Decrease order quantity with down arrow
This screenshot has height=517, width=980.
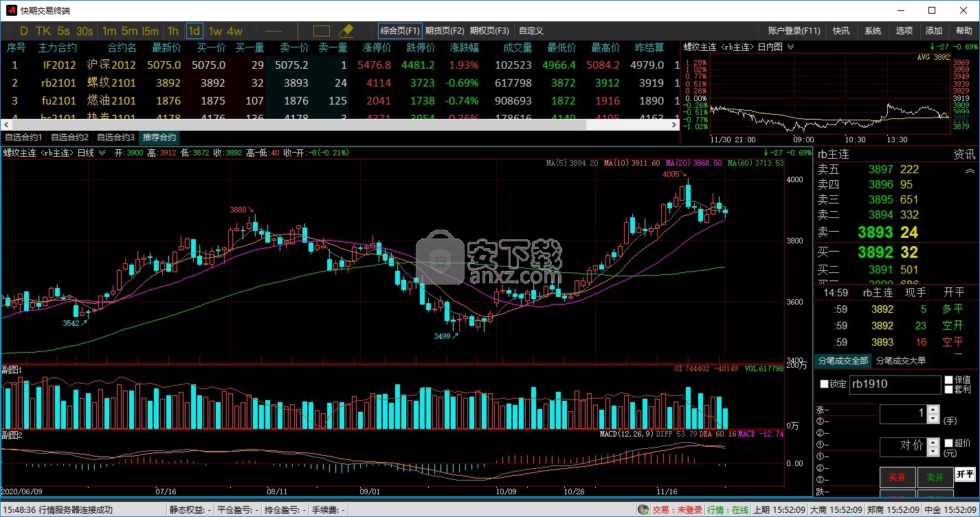933,419
